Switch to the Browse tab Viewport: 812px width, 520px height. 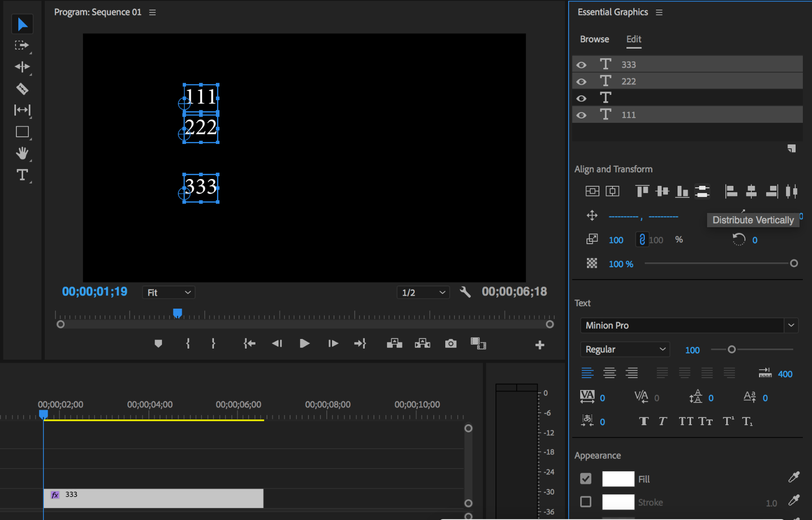click(594, 39)
